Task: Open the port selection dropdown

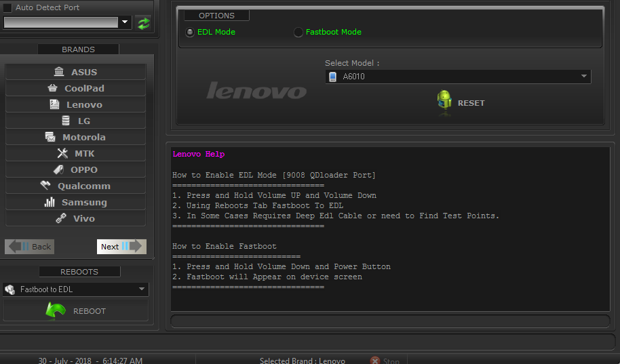Action: pos(125,22)
